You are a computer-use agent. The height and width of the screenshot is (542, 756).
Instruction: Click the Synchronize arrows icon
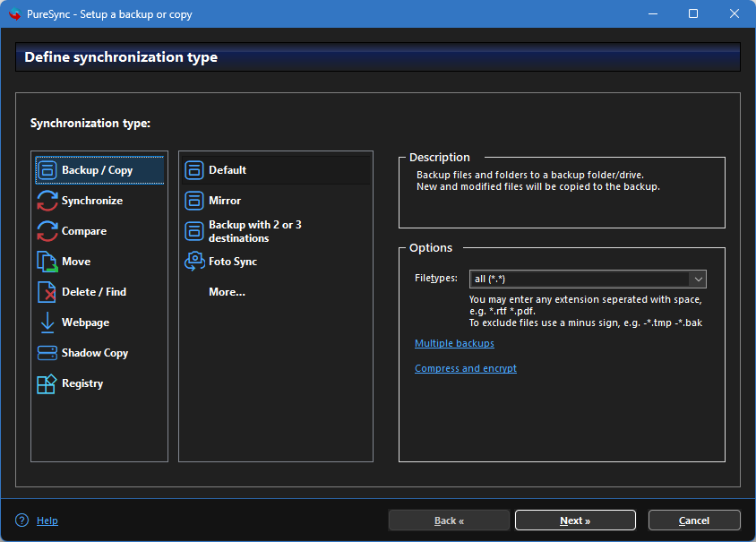(x=47, y=201)
